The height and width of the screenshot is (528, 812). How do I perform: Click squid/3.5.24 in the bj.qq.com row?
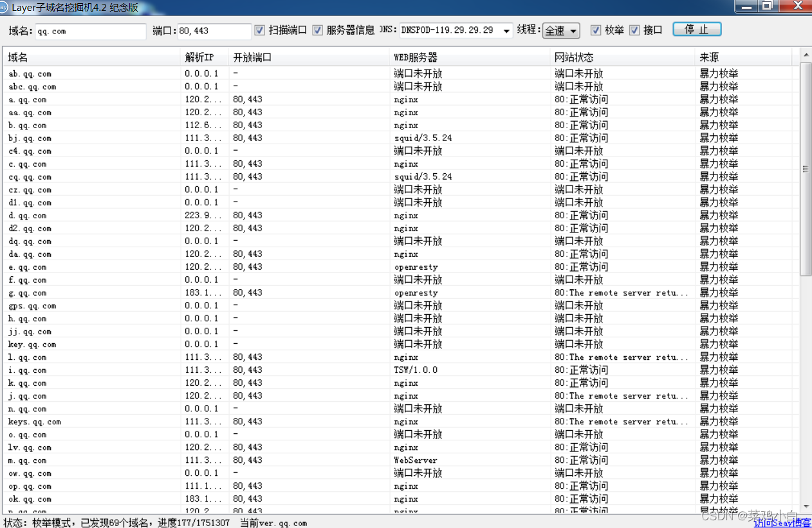(x=423, y=138)
